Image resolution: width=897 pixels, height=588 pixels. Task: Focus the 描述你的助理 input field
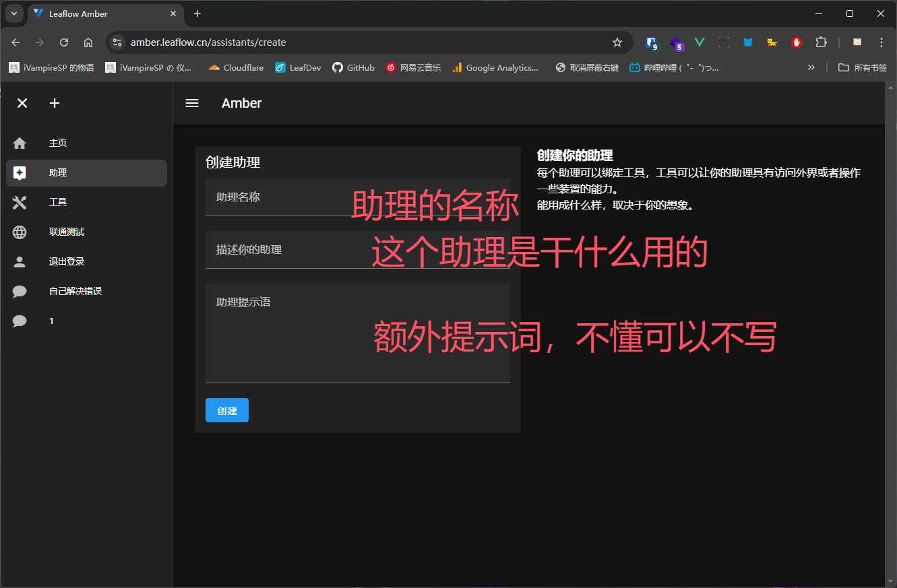[357, 250]
